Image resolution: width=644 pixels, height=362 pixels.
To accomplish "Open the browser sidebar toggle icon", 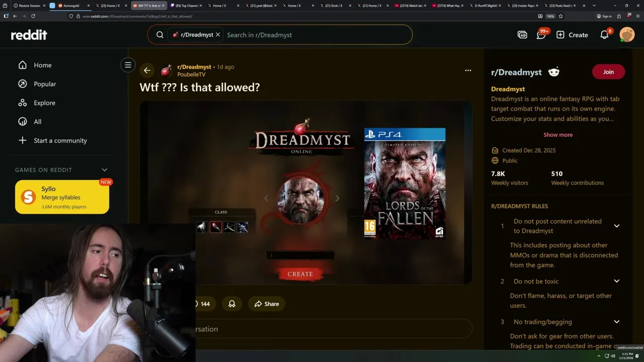I will [x=6, y=16].
